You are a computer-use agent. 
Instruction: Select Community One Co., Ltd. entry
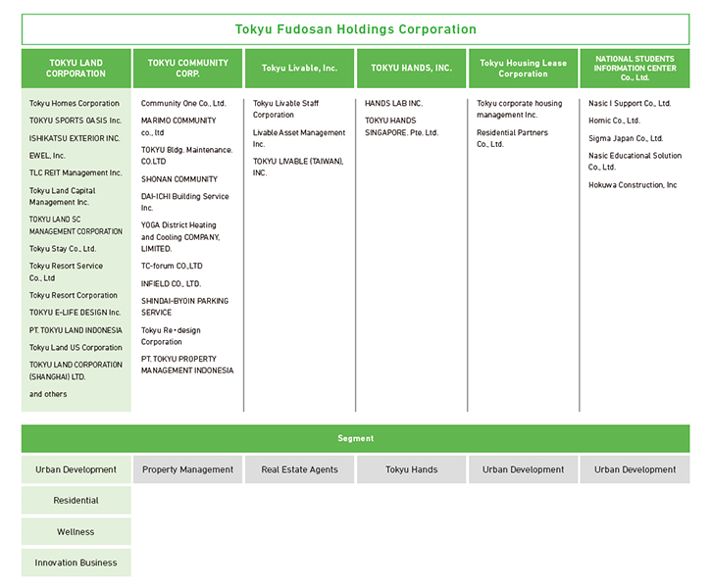pyautogui.click(x=183, y=103)
